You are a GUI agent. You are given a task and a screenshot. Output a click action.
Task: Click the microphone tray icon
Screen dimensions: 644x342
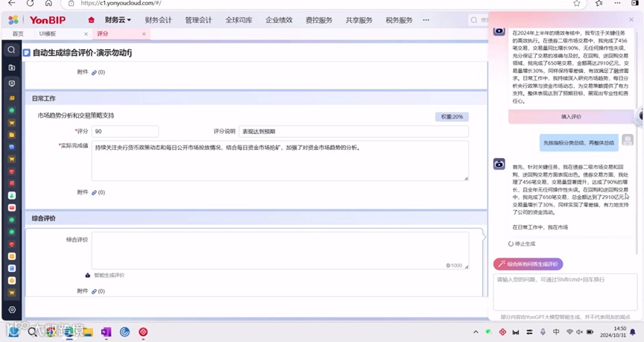point(543,332)
